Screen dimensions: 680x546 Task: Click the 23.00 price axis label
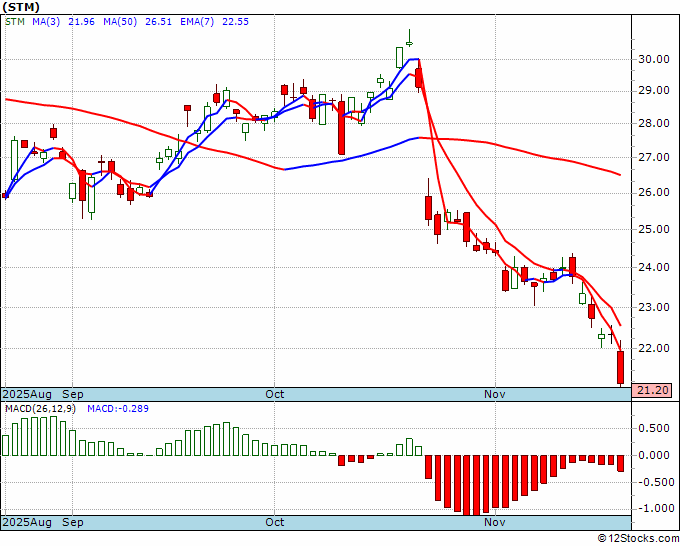(654, 307)
